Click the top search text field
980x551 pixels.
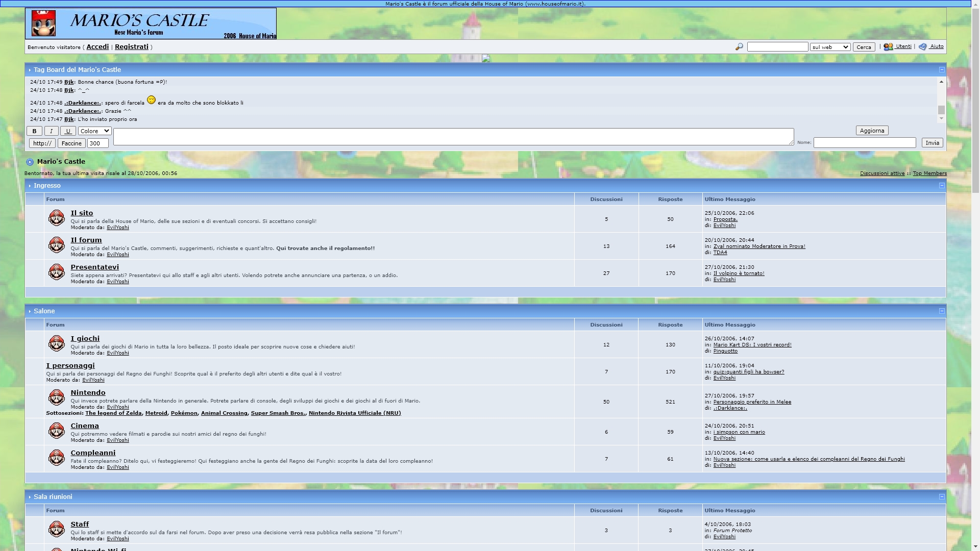coord(777,47)
